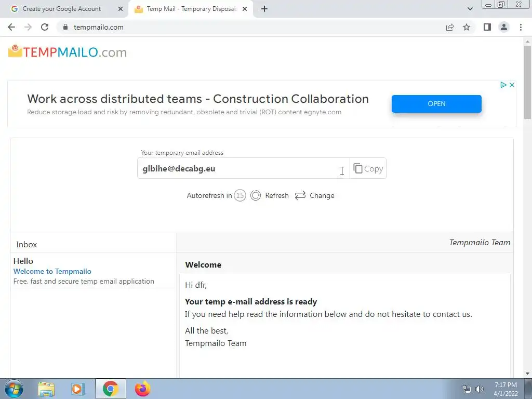Close the Temp Mail tab
The height and width of the screenshot is (399, 532).
click(x=245, y=9)
